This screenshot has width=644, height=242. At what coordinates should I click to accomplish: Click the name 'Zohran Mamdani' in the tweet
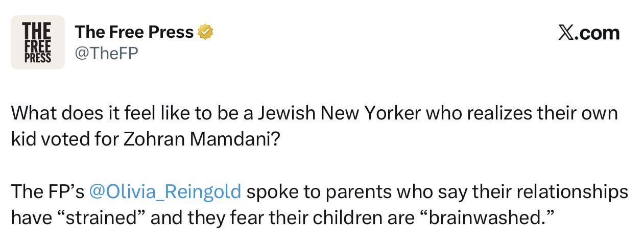pos(199,139)
